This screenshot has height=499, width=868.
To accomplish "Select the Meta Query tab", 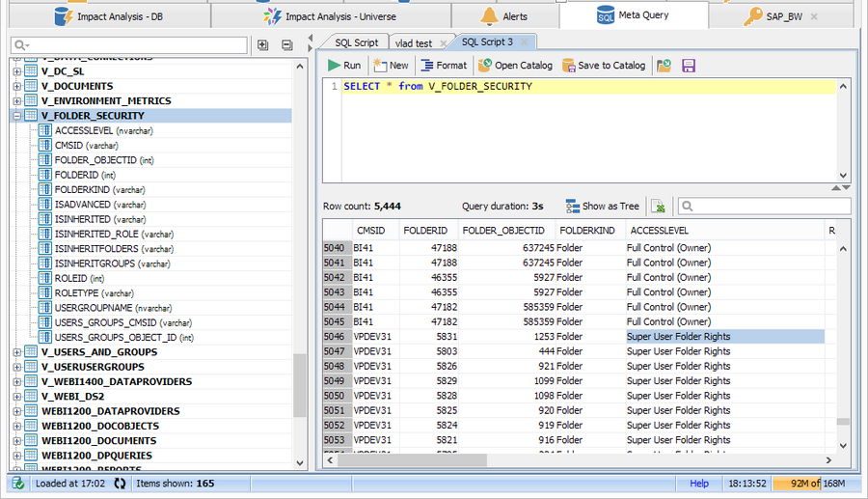I will [x=634, y=15].
